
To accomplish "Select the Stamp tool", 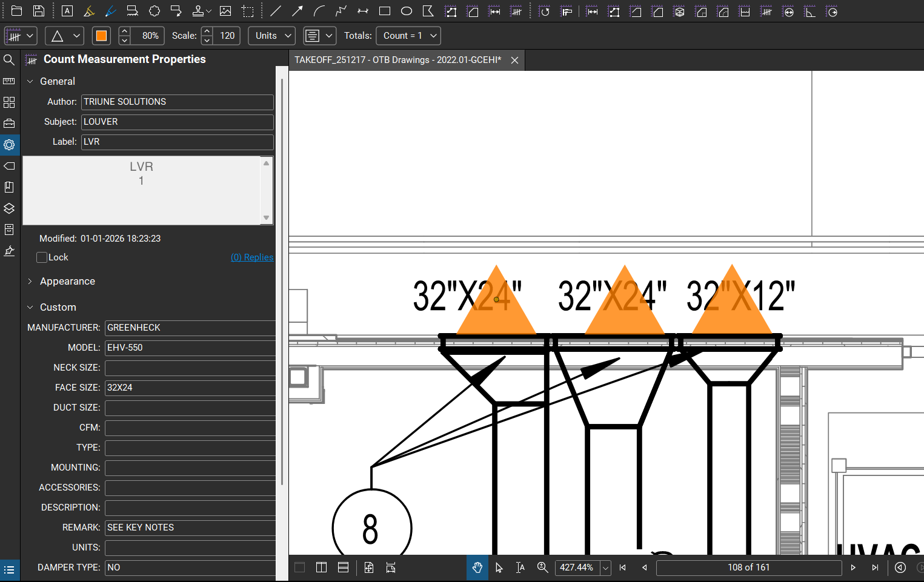I will [198, 11].
